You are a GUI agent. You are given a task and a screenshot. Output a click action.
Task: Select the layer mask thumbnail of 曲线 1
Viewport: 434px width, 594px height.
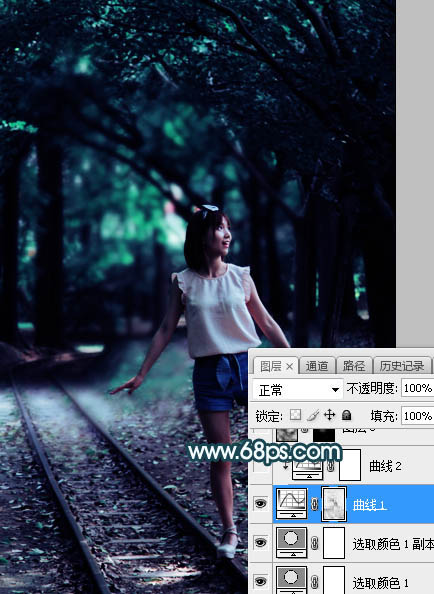point(334,504)
